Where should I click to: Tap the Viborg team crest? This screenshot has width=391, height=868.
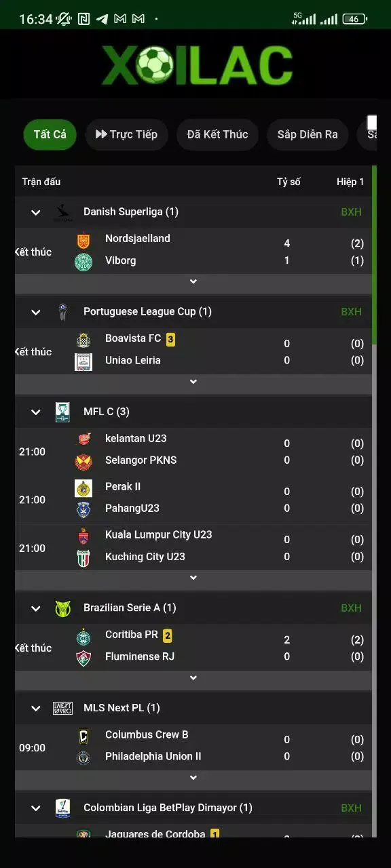point(83,262)
